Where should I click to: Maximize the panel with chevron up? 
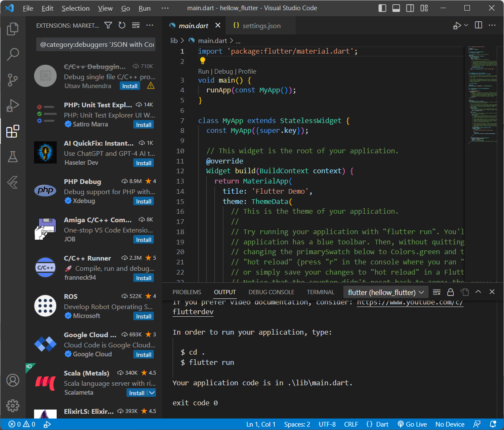(x=478, y=292)
